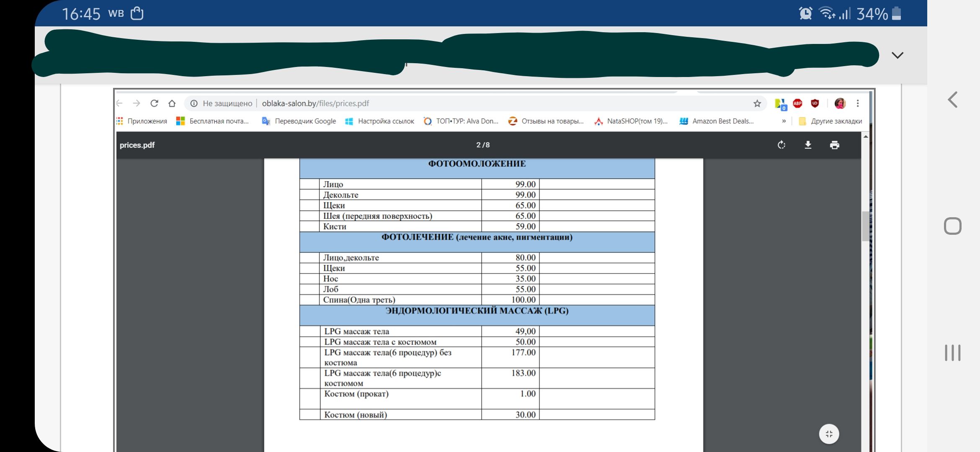Click the PDF vertical scrollbar thumb

pyautogui.click(x=865, y=226)
